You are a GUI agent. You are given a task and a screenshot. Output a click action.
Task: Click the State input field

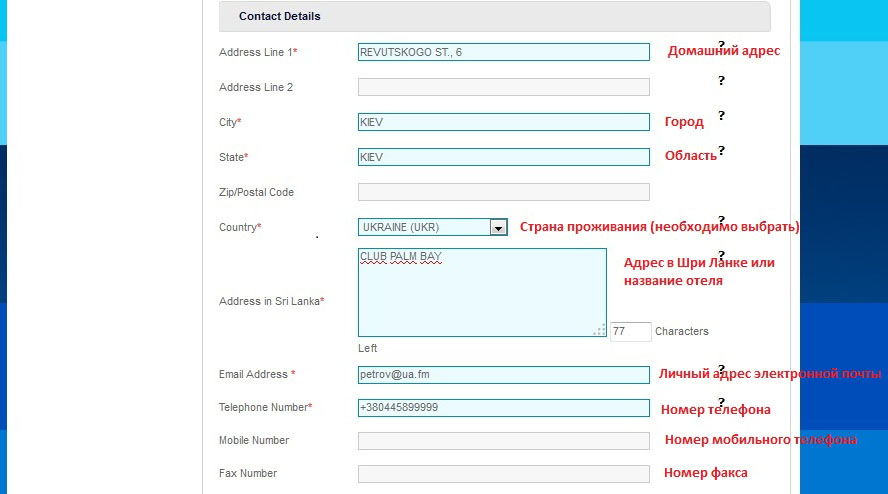(503, 157)
